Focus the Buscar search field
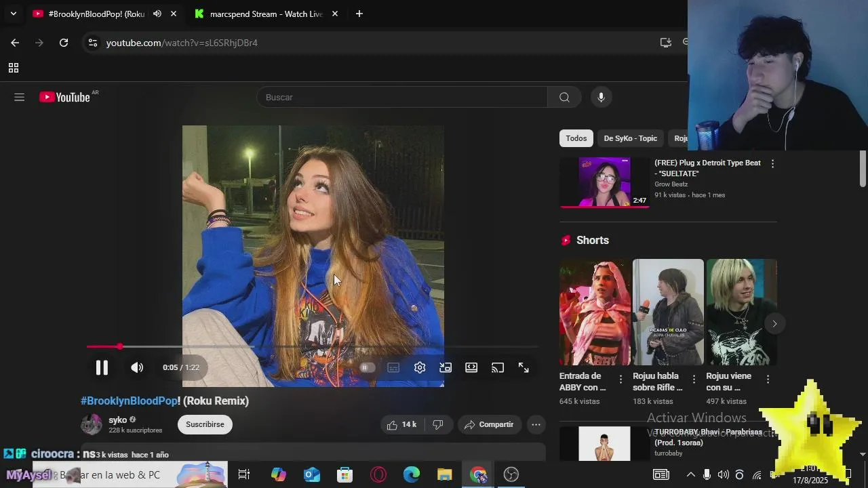The height and width of the screenshot is (488, 868). (x=402, y=97)
